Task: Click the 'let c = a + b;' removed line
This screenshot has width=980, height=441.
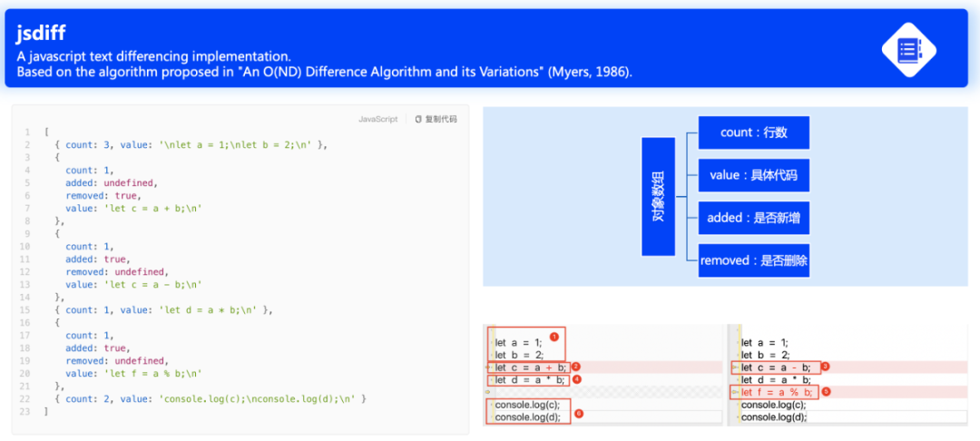Action: (530, 367)
